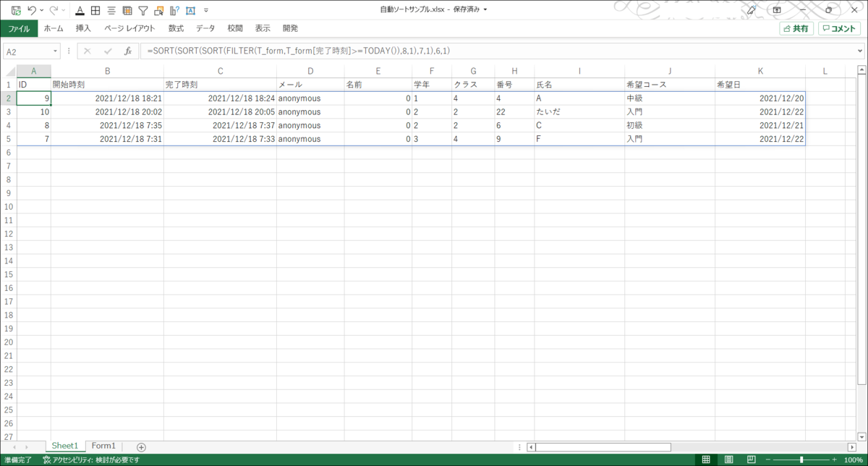
Task: Click the chart with question mark icon
Action: (174, 10)
